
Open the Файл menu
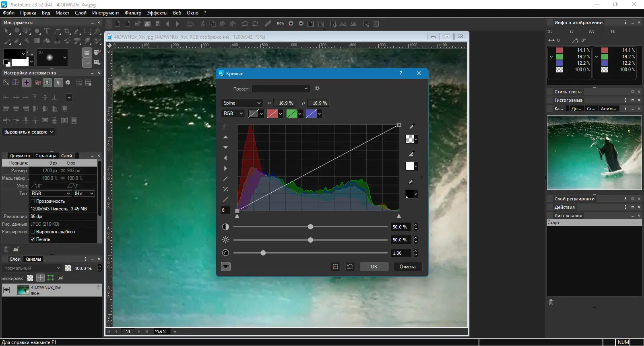(8, 13)
